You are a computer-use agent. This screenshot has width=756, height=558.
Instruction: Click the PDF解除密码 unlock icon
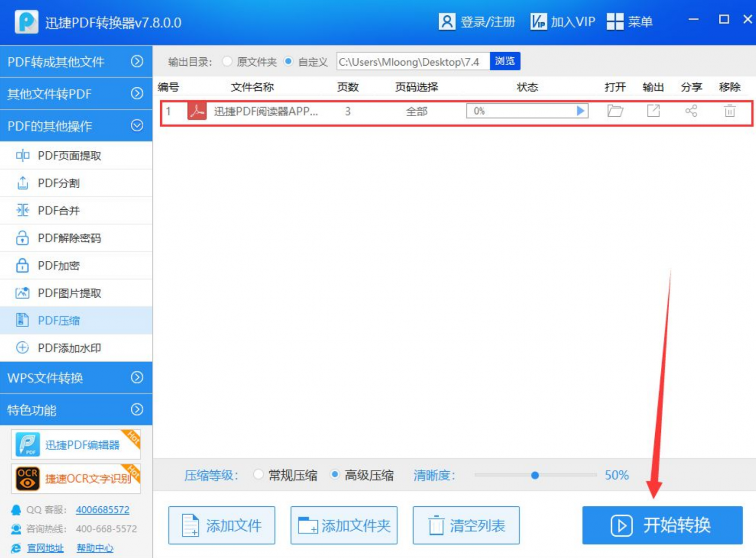22,238
